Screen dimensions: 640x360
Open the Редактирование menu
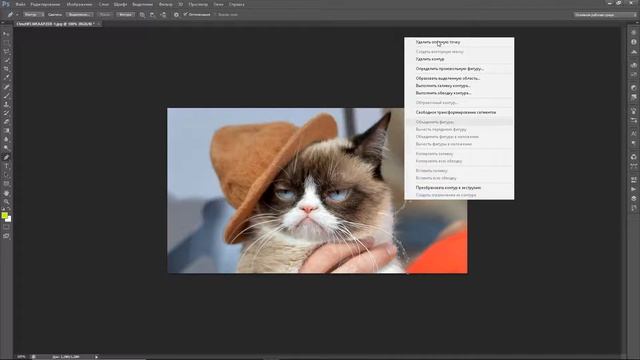[45, 4]
